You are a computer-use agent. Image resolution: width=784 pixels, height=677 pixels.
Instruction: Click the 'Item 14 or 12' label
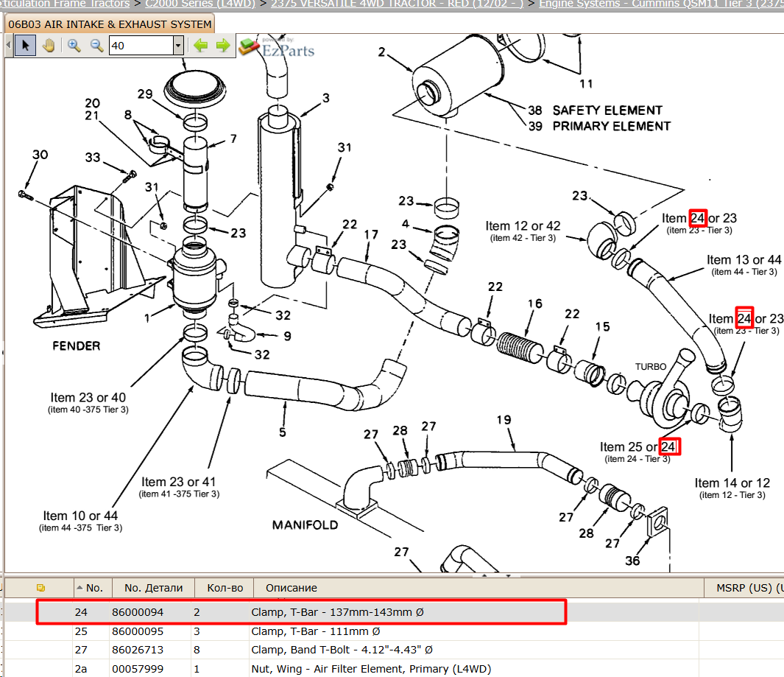click(x=732, y=483)
